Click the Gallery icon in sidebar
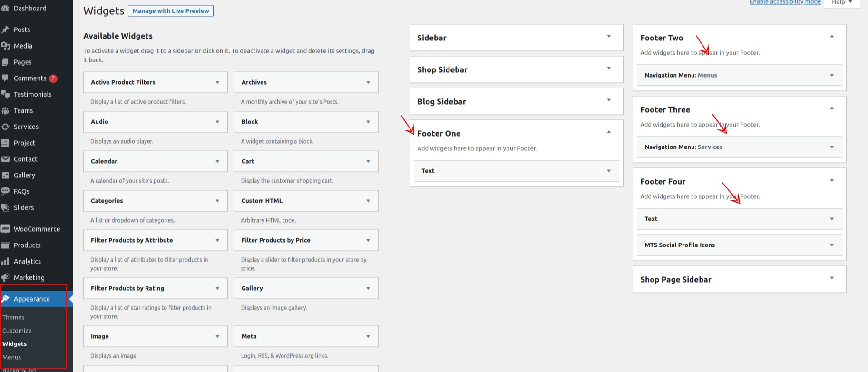This screenshot has width=868, height=372. [x=5, y=175]
